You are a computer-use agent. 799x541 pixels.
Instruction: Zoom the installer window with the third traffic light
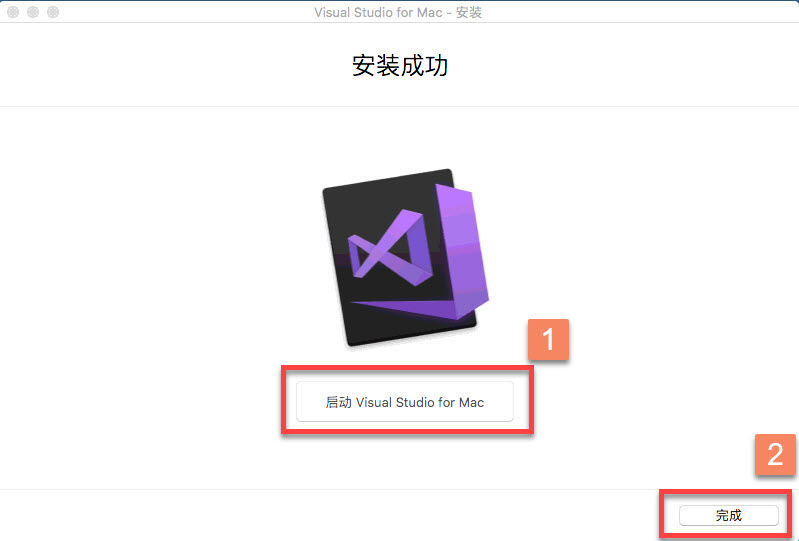coord(53,12)
